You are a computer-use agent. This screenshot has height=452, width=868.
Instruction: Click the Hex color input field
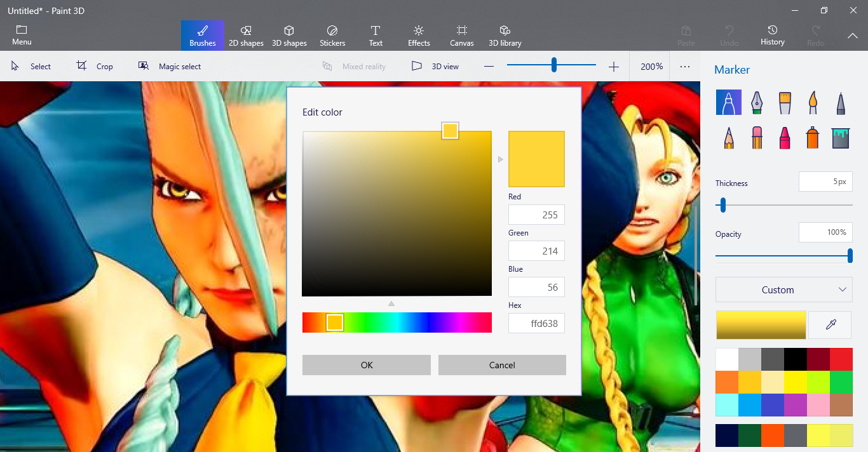[x=536, y=324]
